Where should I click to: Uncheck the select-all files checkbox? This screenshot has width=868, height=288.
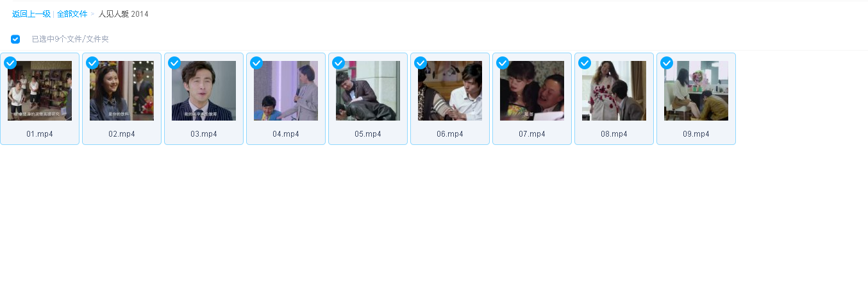coord(15,39)
